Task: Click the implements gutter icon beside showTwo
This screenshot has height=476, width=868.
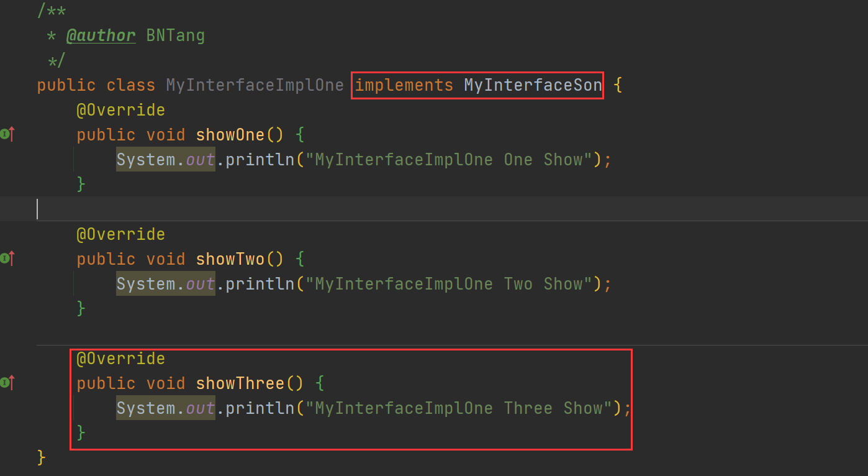Action: [7, 258]
